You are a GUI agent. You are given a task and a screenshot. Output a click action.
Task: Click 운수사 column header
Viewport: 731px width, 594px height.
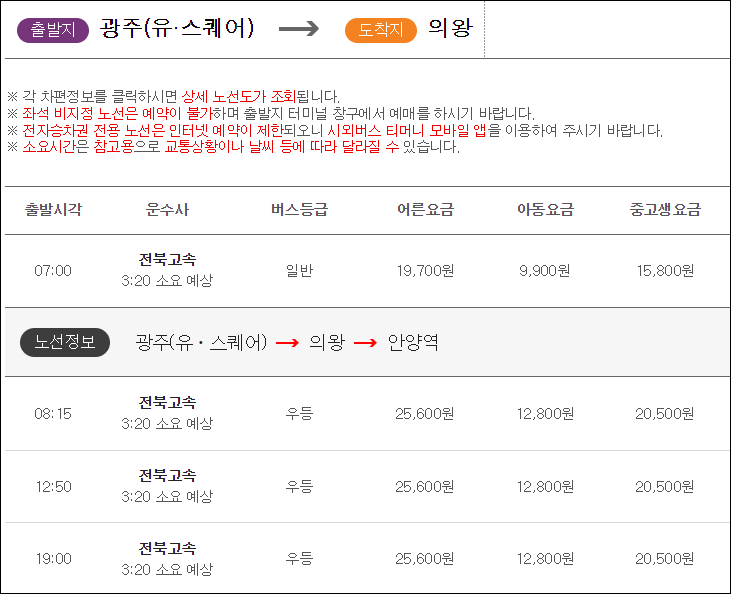167,209
